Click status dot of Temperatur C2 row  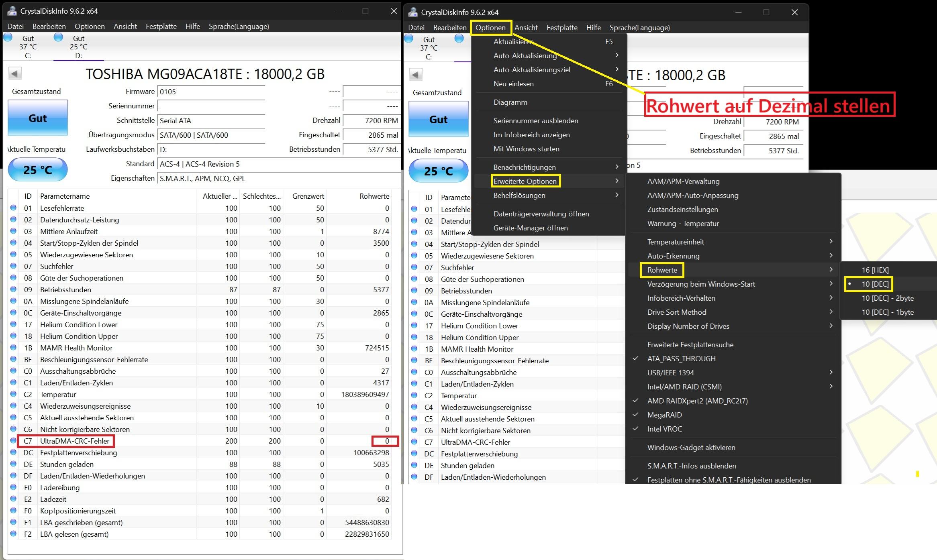13,394
